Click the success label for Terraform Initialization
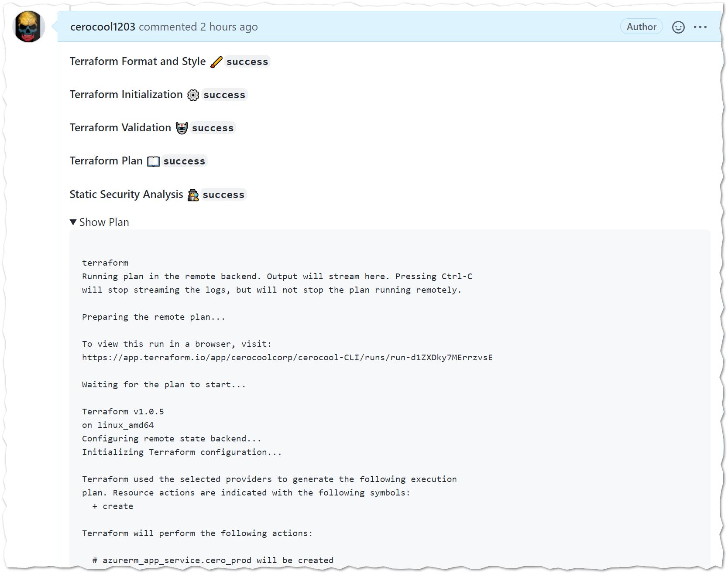Image resolution: width=728 pixels, height=574 pixels. click(224, 95)
